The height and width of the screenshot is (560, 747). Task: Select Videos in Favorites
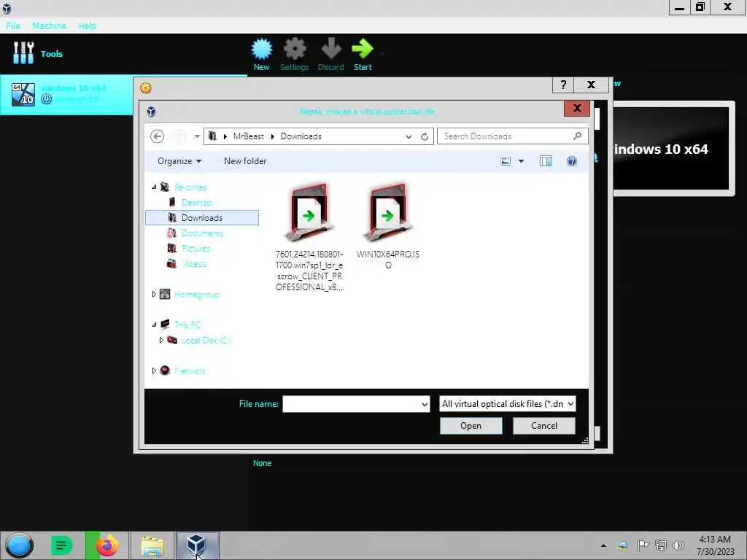(194, 263)
